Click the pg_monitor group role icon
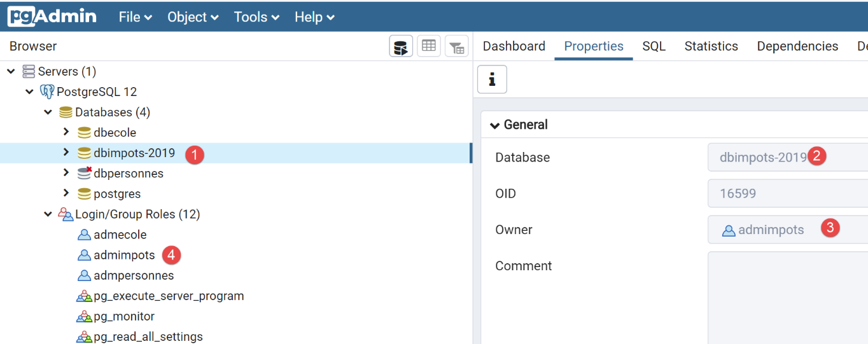This screenshot has height=344, width=868. click(84, 317)
